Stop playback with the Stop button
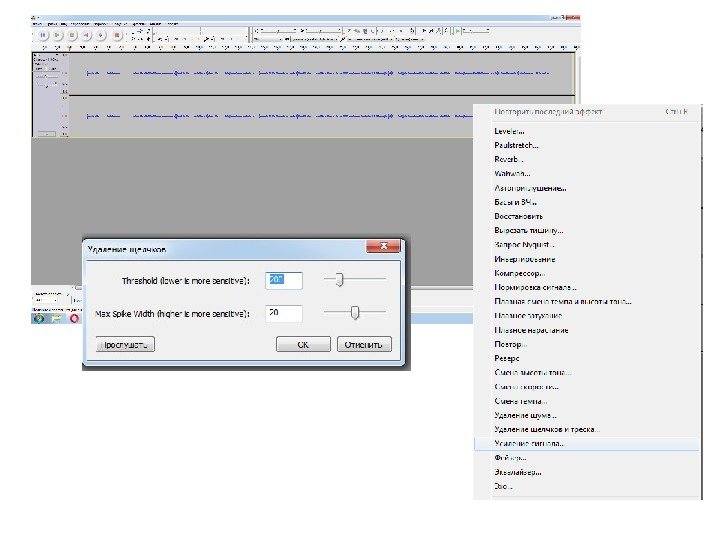The height and width of the screenshot is (540, 720). click(x=72, y=35)
